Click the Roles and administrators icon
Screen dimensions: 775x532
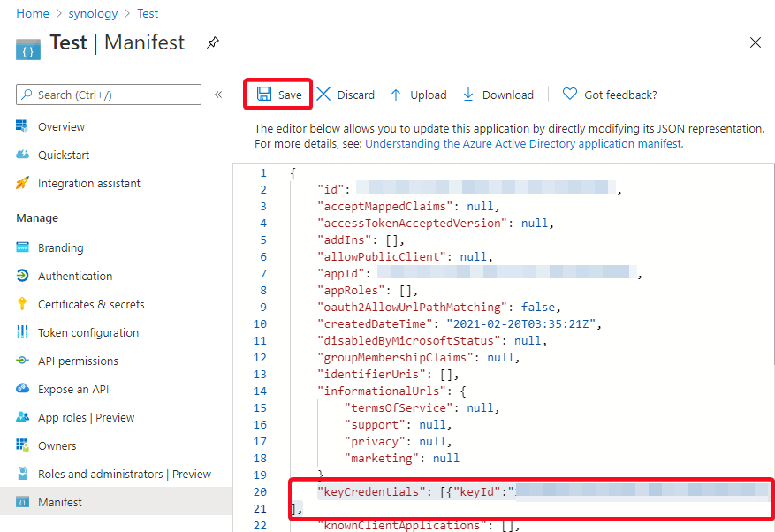pos(22,473)
